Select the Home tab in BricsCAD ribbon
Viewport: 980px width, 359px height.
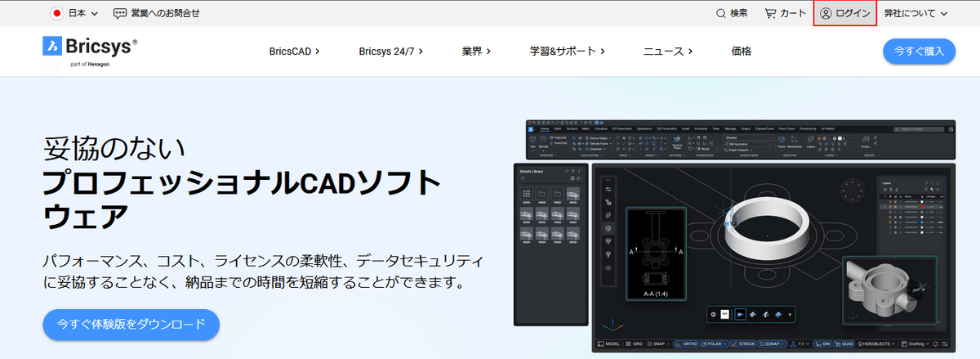(x=545, y=128)
